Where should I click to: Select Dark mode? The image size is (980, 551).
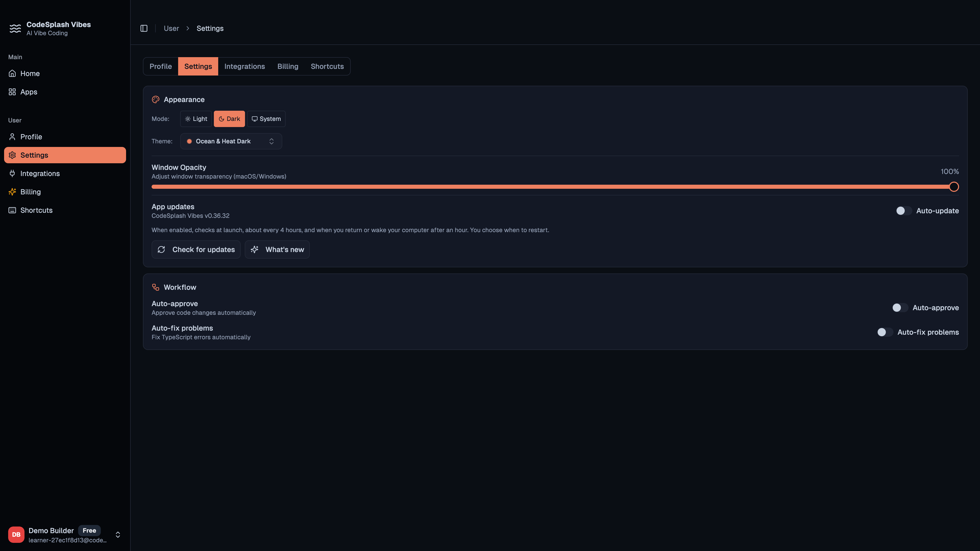[229, 119]
